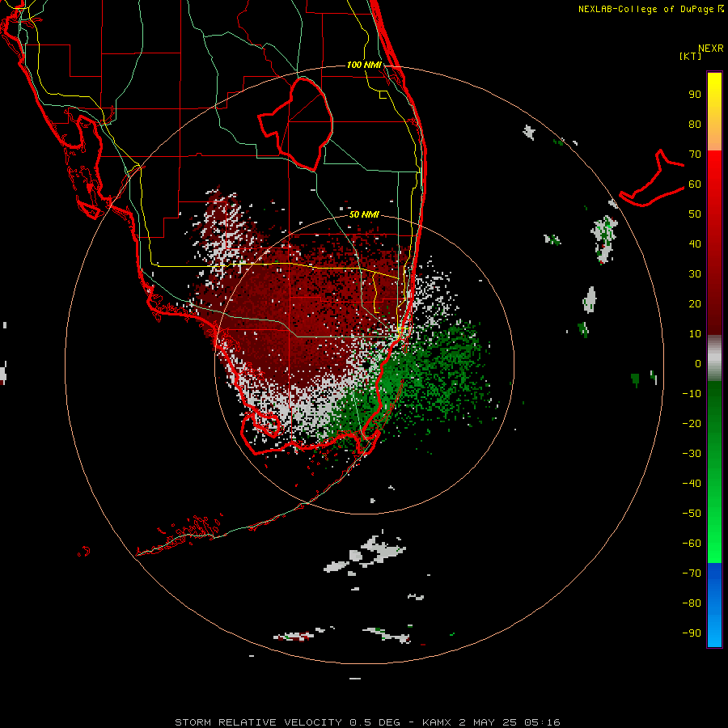Click the -80 value on the velocity scale

[692, 603]
